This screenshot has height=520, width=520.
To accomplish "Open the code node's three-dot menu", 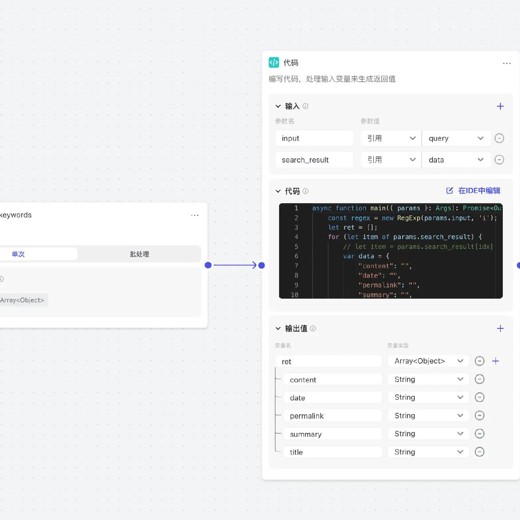I will click(506, 63).
